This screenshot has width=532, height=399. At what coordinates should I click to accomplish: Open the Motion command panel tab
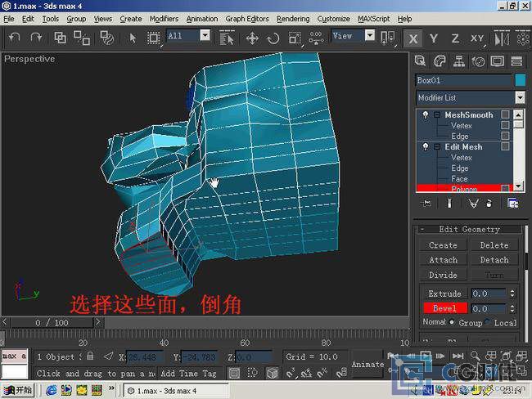tap(479, 61)
